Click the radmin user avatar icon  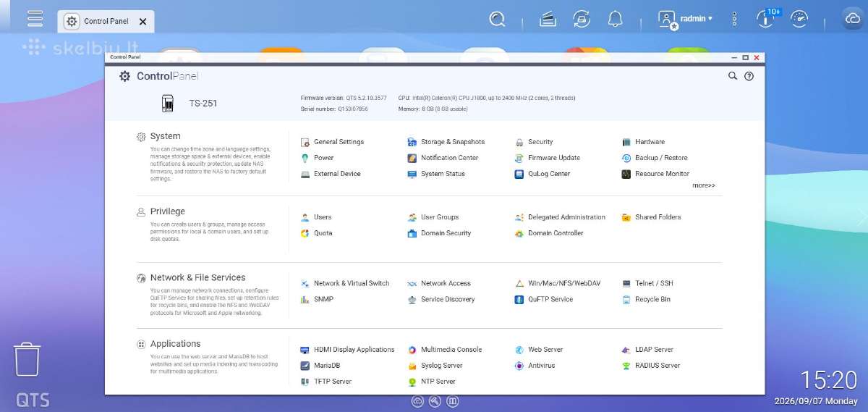point(667,20)
